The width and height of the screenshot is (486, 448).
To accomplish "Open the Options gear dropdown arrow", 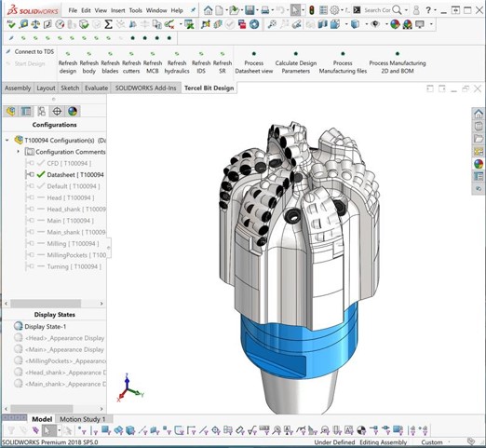I will (342, 10).
